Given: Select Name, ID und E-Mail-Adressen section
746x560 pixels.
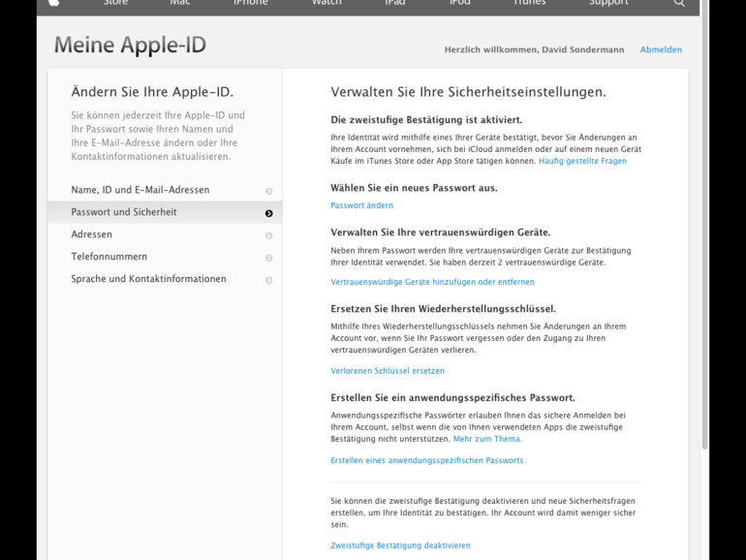Looking at the screenshot, I should click(x=165, y=190).
